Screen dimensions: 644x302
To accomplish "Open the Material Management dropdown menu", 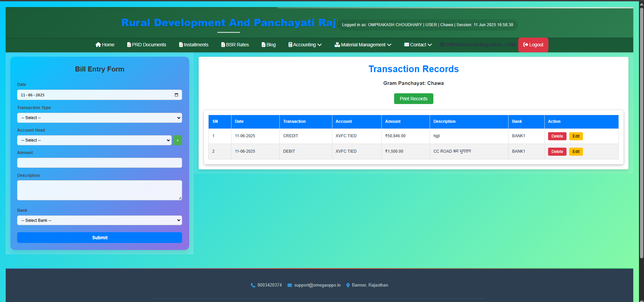I will click(362, 45).
